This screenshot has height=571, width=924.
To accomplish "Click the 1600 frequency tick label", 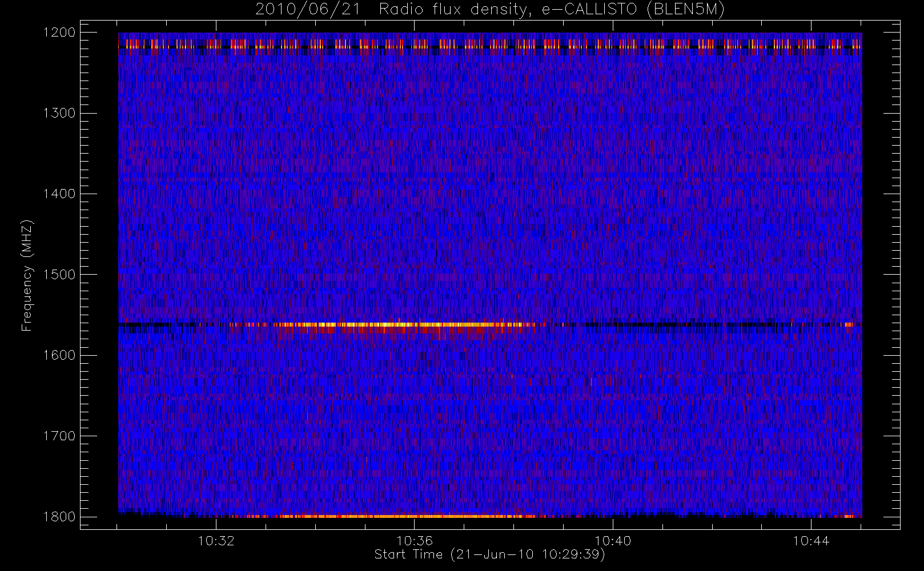I will (59, 355).
